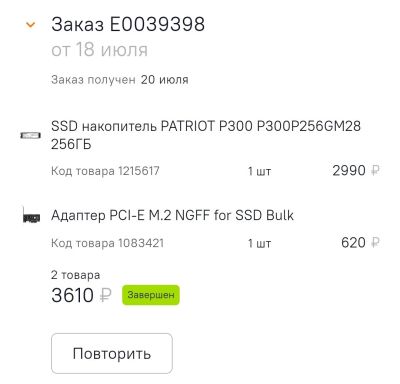
Task: Click the ruble icon beside the 620 price
Action: click(375, 243)
